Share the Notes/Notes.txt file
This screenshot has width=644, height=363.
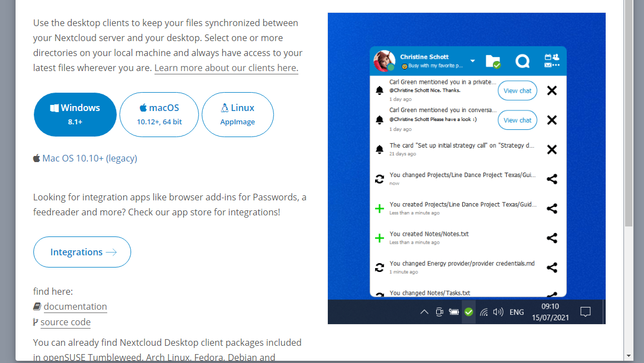pyautogui.click(x=552, y=238)
